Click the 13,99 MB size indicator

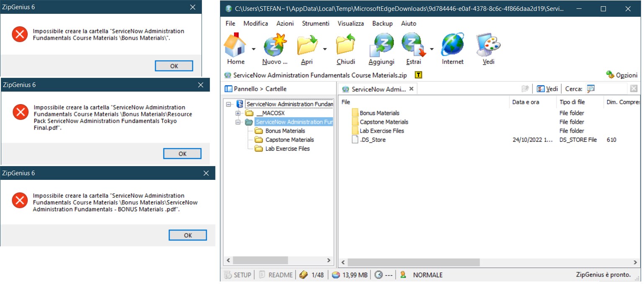(x=350, y=275)
